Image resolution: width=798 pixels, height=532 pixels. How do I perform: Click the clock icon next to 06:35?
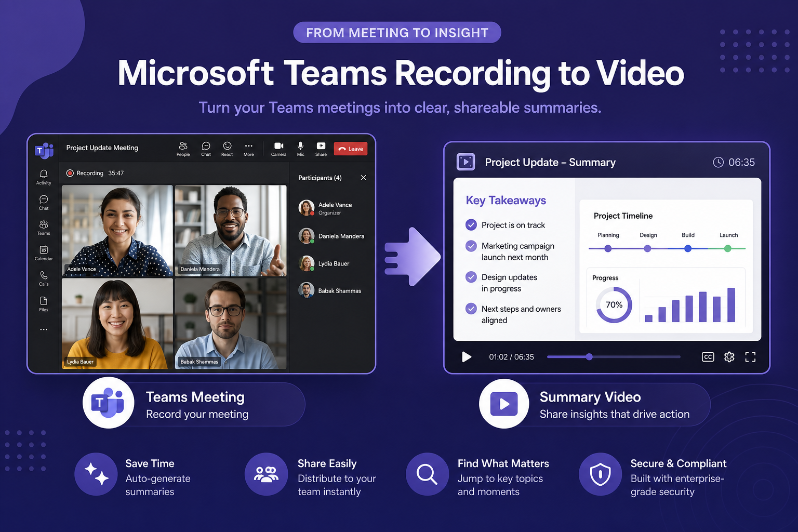point(718,162)
